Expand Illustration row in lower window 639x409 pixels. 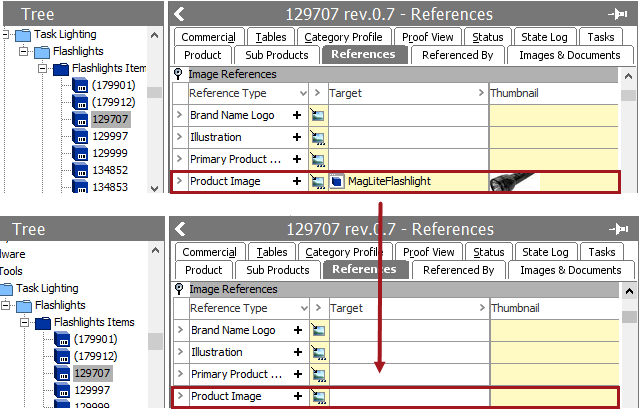pyautogui.click(x=180, y=352)
